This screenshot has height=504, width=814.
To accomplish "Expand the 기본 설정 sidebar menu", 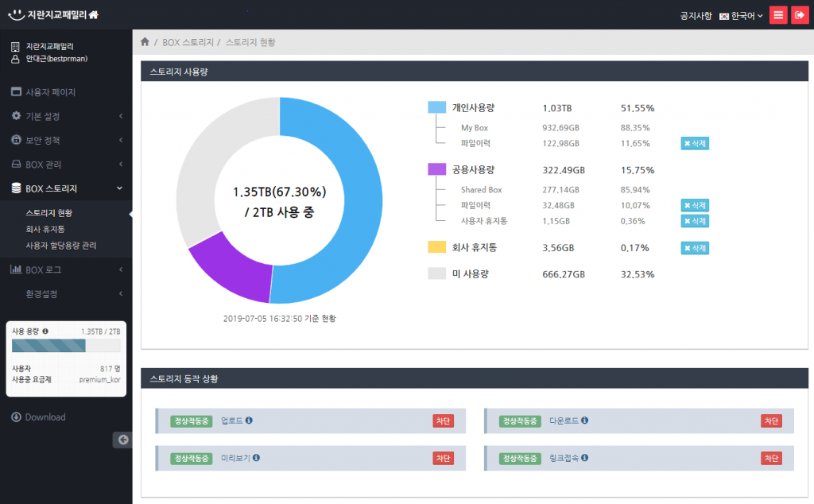I will (x=66, y=116).
